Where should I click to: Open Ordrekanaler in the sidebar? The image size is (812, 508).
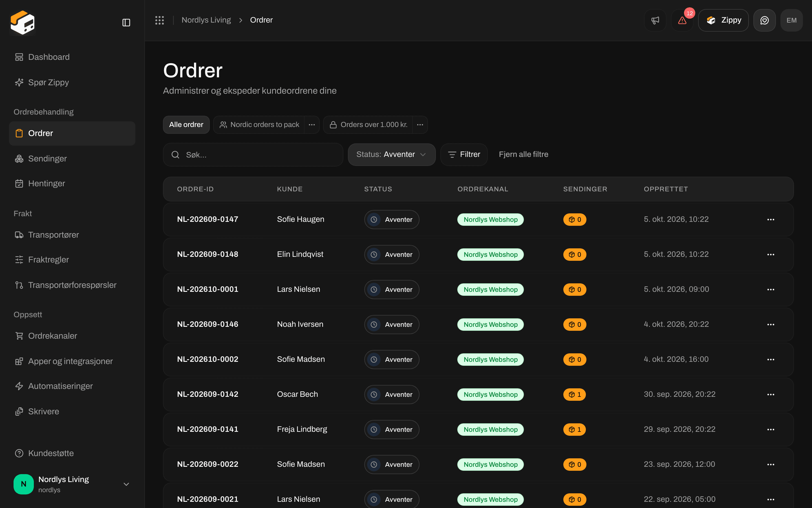[x=72, y=336]
